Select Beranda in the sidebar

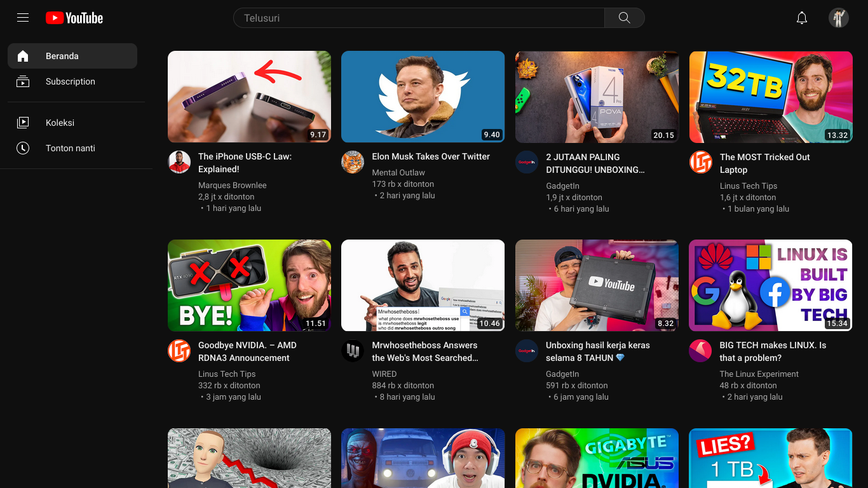click(x=72, y=56)
